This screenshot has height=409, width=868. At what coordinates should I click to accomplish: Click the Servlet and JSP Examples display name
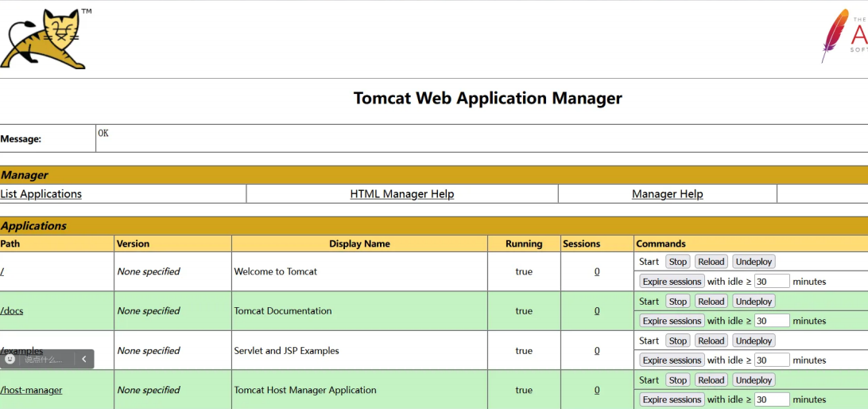287,351
